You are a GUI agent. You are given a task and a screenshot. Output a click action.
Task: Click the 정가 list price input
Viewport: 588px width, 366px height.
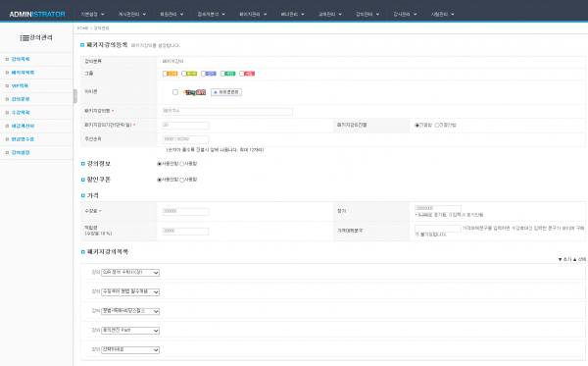438,208
